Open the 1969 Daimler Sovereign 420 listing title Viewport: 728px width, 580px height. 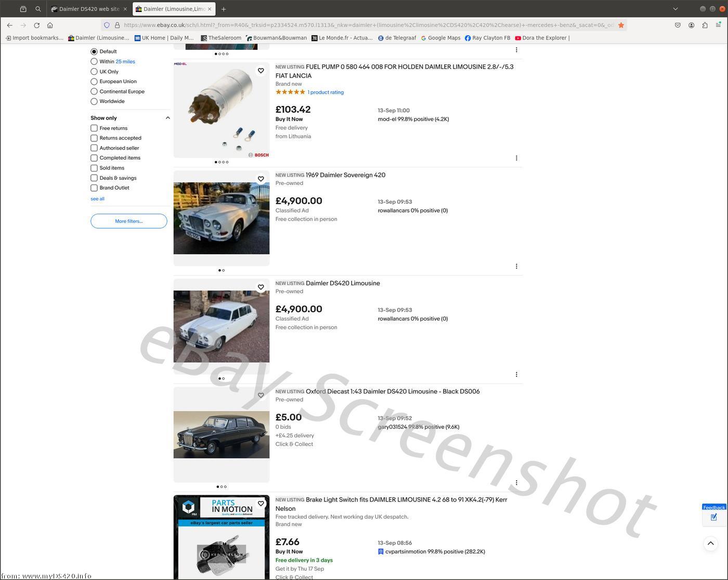tap(346, 175)
